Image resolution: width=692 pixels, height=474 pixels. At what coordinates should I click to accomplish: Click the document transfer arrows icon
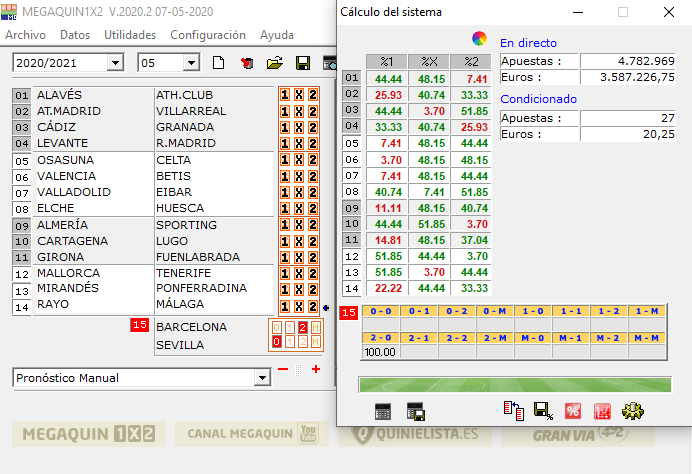pos(514,411)
